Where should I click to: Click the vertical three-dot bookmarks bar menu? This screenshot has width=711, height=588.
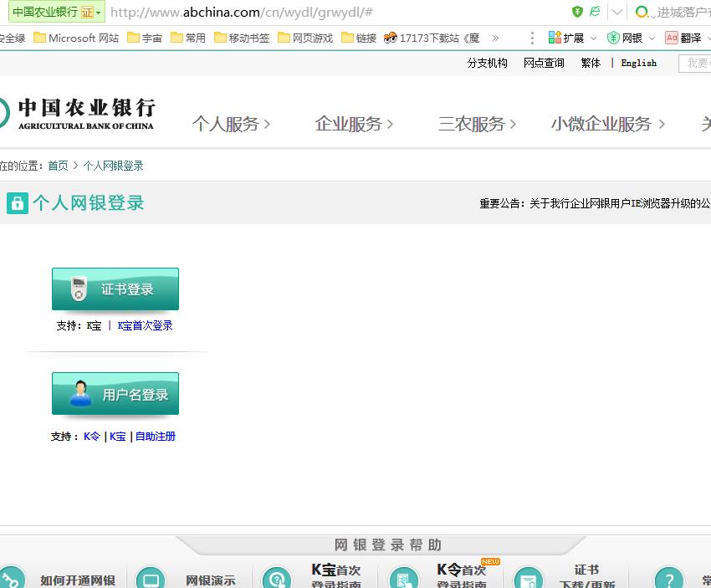[532, 38]
